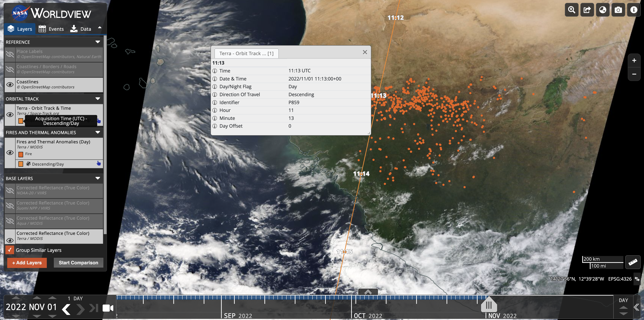This screenshot has width=644, height=320.
Task: Click Fires and Thermal Anomalies (Day) title
Action: (x=53, y=142)
